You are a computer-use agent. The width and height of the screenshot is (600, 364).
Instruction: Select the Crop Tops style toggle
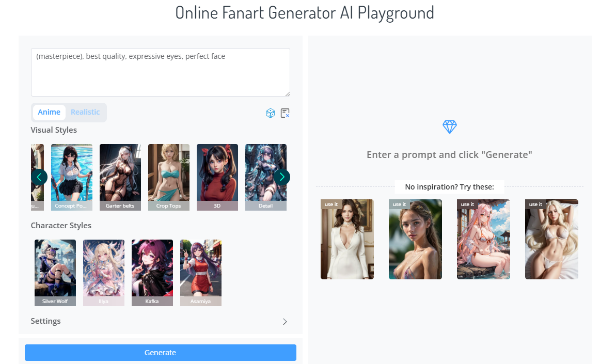[x=168, y=177]
